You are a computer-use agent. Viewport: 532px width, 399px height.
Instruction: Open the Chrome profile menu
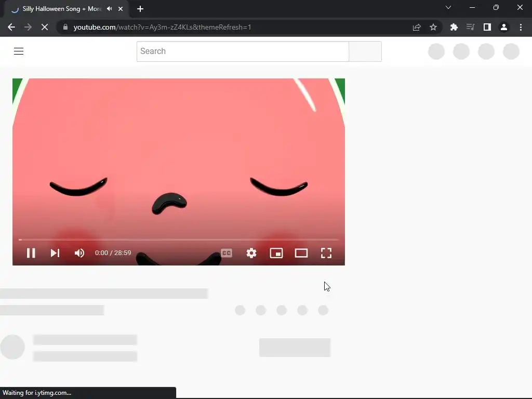[x=504, y=27]
